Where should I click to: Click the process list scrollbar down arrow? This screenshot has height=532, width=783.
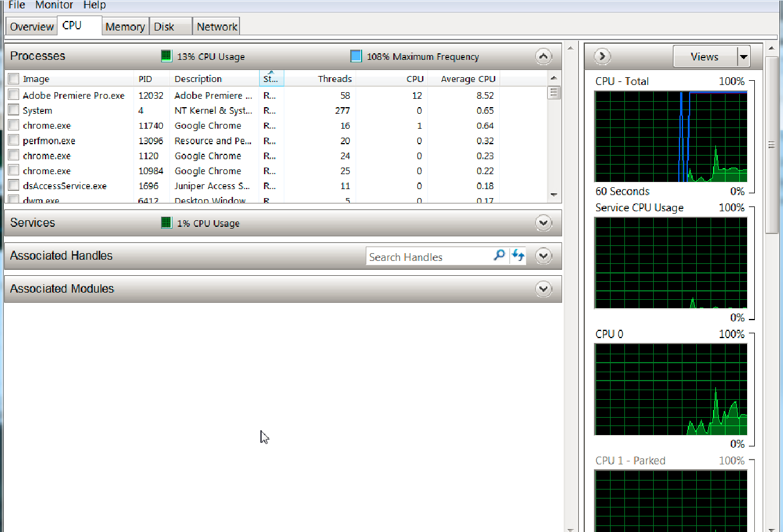(x=554, y=195)
